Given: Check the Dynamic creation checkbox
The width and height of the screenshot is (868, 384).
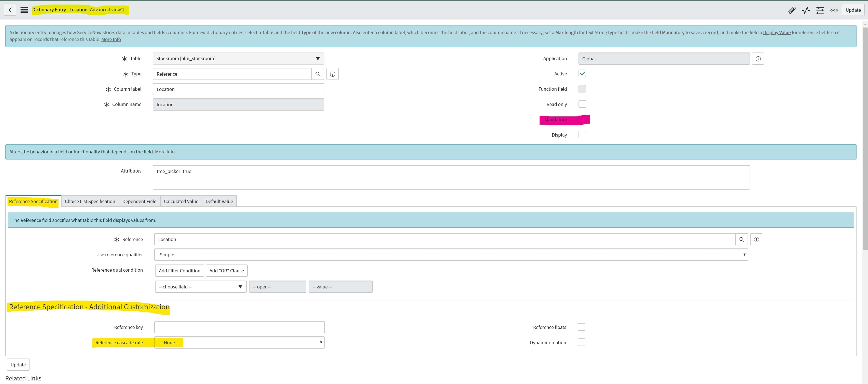Looking at the screenshot, I should point(581,342).
